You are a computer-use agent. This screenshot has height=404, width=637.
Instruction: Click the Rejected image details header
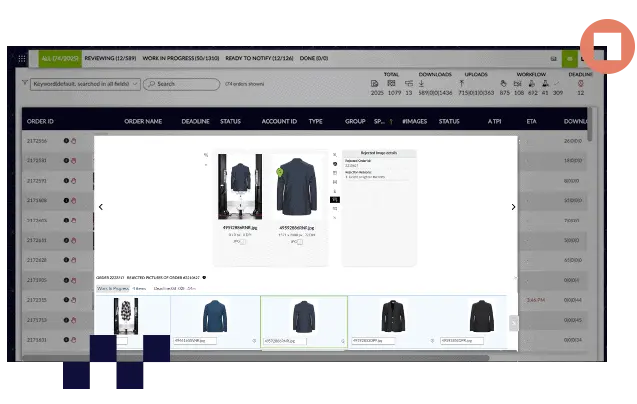point(379,153)
